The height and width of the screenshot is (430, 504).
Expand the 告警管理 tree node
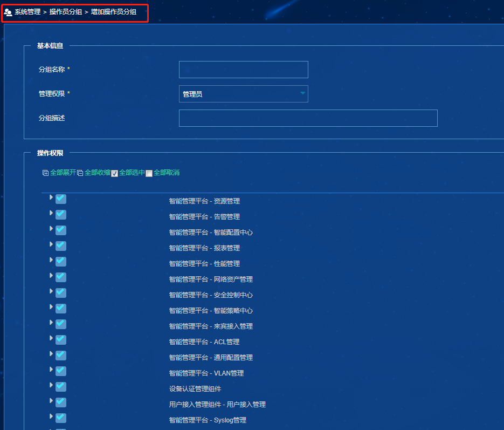51,213
